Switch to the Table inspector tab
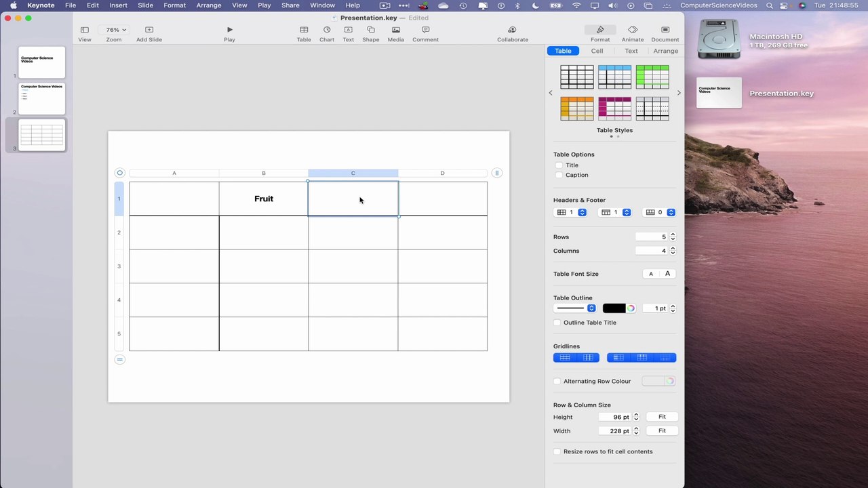Screen dimensions: 868x488 point(563,51)
